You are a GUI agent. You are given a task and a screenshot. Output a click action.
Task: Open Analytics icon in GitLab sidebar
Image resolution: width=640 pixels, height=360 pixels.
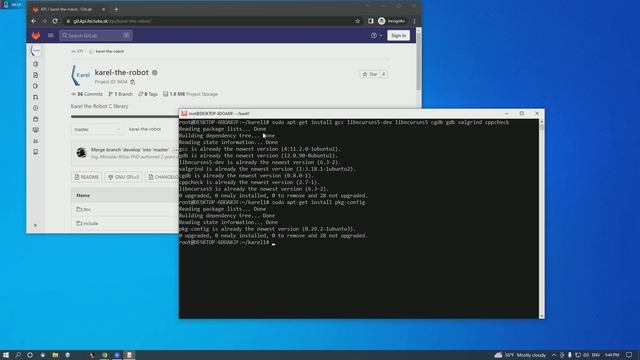point(36,141)
